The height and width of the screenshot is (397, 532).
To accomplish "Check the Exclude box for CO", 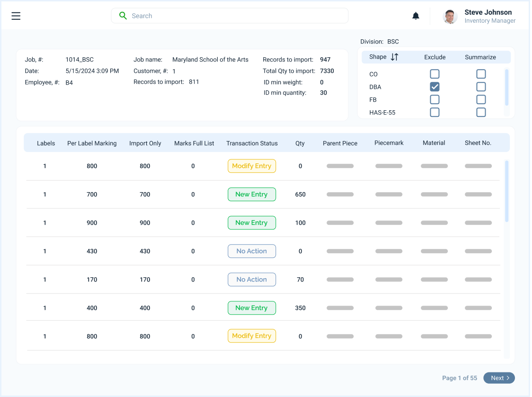I will tap(434, 74).
